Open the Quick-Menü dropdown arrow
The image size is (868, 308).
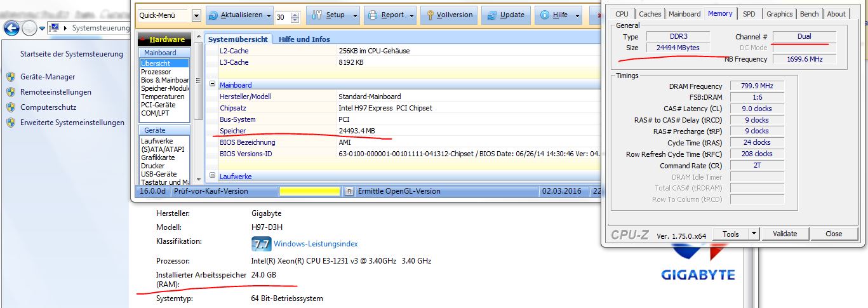[196, 16]
